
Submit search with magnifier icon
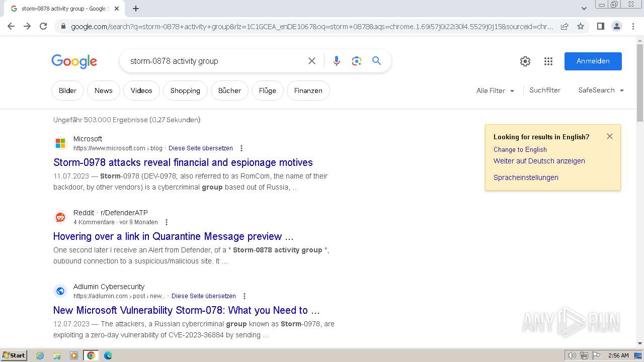(x=376, y=61)
